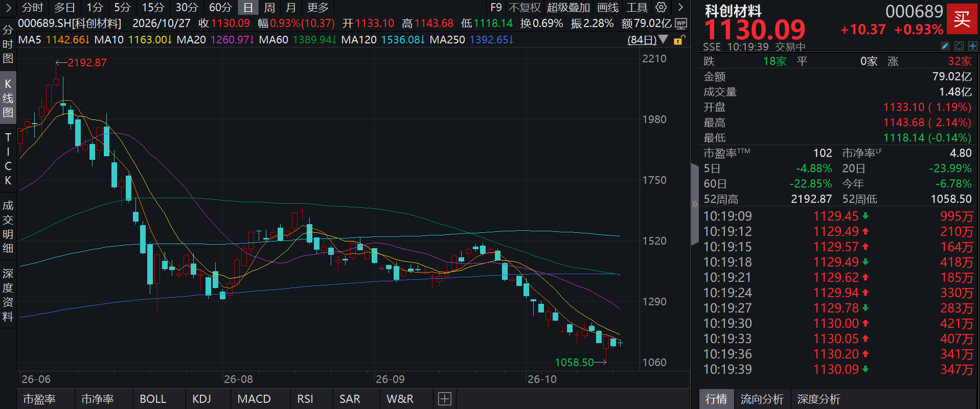
Task: Click the red 买 buy button
Action: tap(962, 19)
